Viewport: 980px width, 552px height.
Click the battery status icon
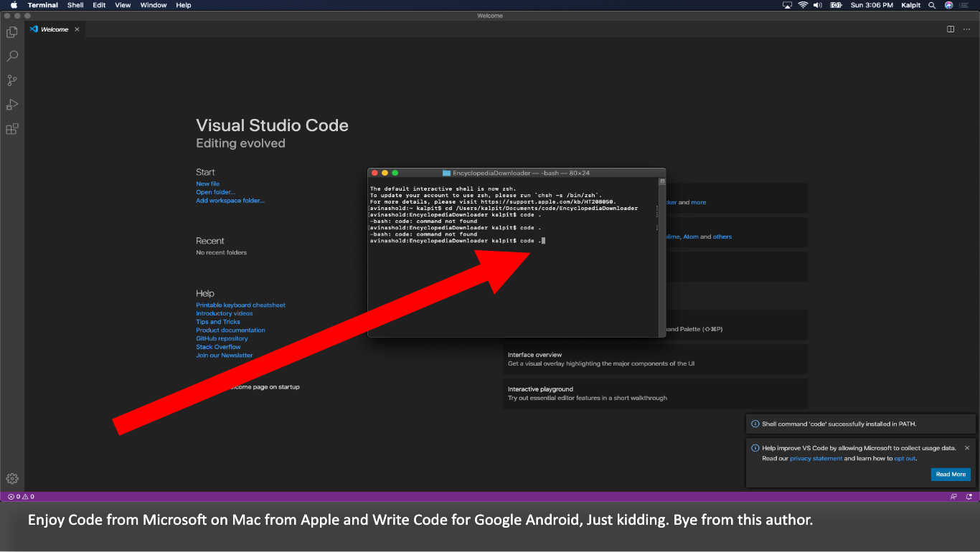coord(837,5)
